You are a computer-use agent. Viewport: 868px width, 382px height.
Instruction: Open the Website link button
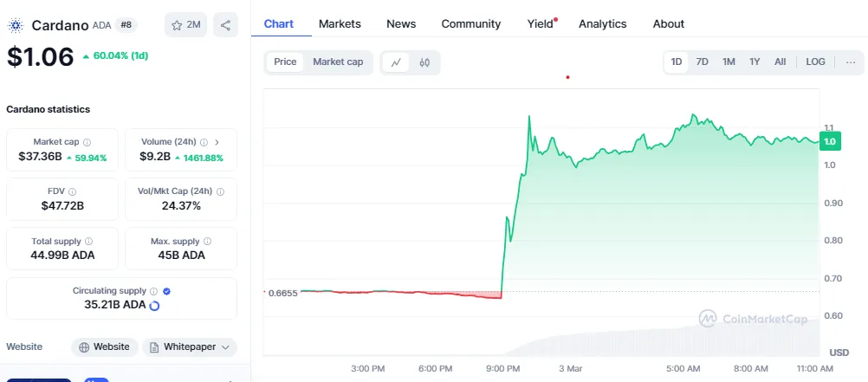104,346
